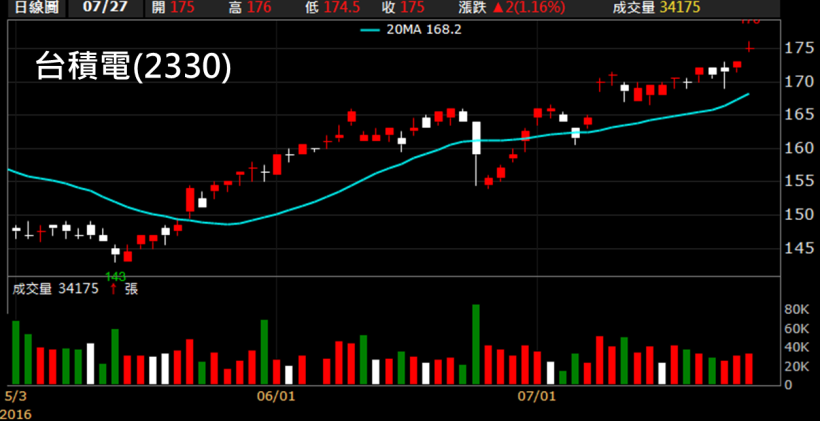Click the first green volume bar above 5/3
The height and width of the screenshot is (421, 820).
pos(16,353)
